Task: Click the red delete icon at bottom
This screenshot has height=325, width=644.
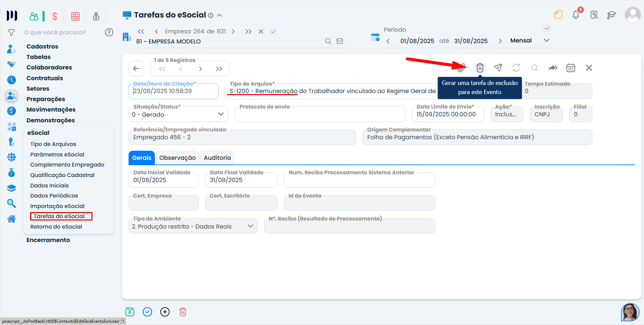Action: coord(183,312)
